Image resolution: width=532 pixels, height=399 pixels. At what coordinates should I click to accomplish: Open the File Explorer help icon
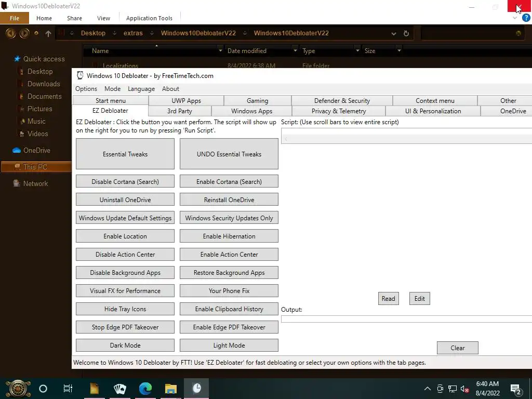[x=526, y=18]
